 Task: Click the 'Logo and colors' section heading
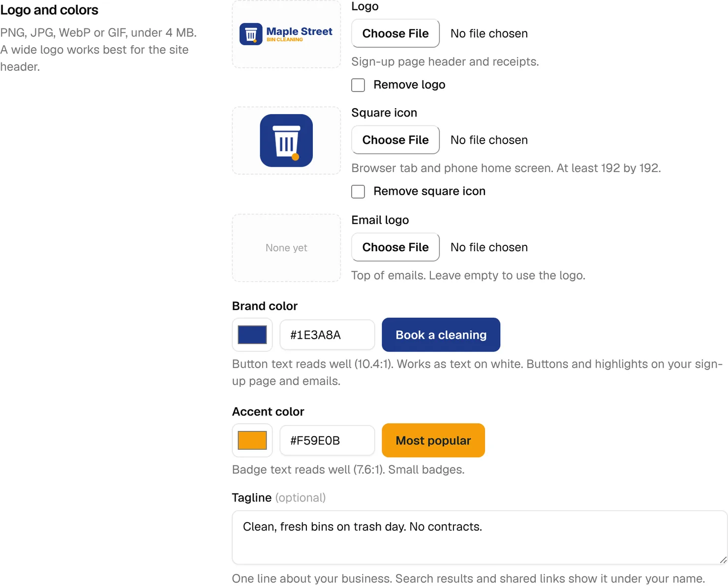pos(49,10)
